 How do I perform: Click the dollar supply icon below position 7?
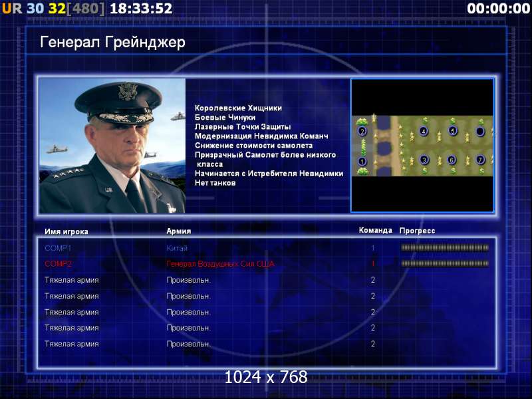pyautogui.click(x=481, y=171)
